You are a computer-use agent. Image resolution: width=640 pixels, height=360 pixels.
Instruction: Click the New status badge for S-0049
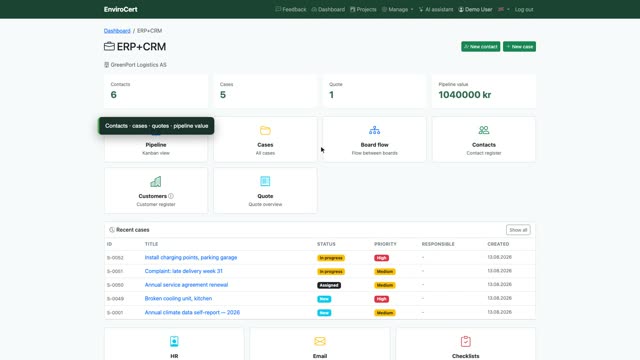click(324, 299)
